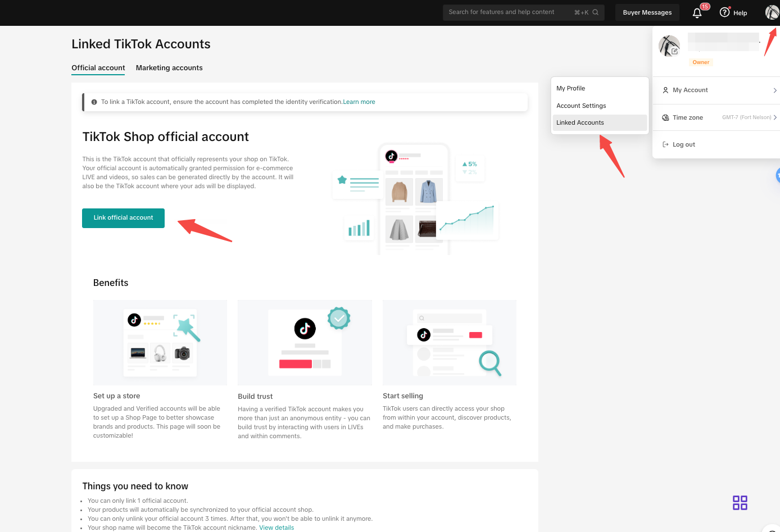Click the TikTok Shop official account heading
This screenshot has width=780, height=532.
[x=166, y=137]
